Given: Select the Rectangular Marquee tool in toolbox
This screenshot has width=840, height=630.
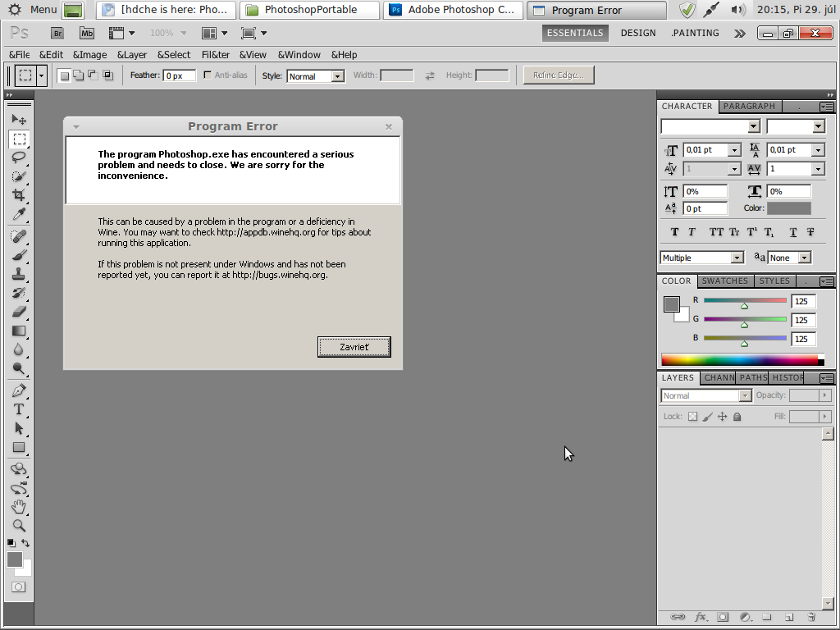Looking at the screenshot, I should click(19, 139).
